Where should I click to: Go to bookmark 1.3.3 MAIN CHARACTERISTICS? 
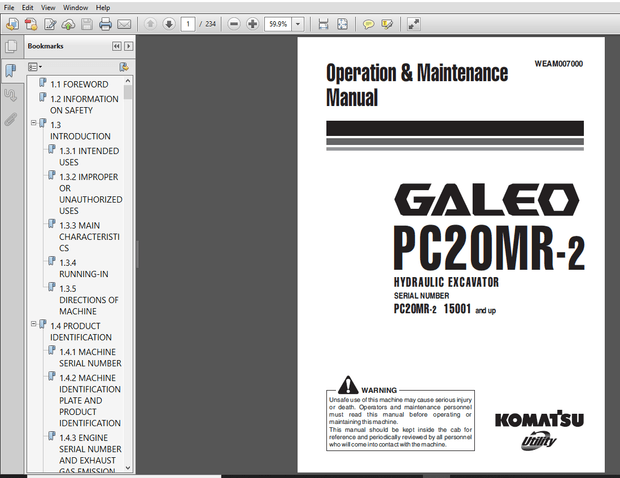(x=89, y=236)
